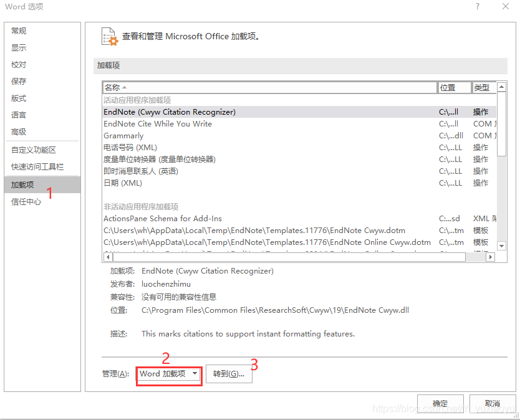This screenshot has height=420, width=520.
Task: Select the 电话号码 (XML) add-in row
Action: [299, 148]
